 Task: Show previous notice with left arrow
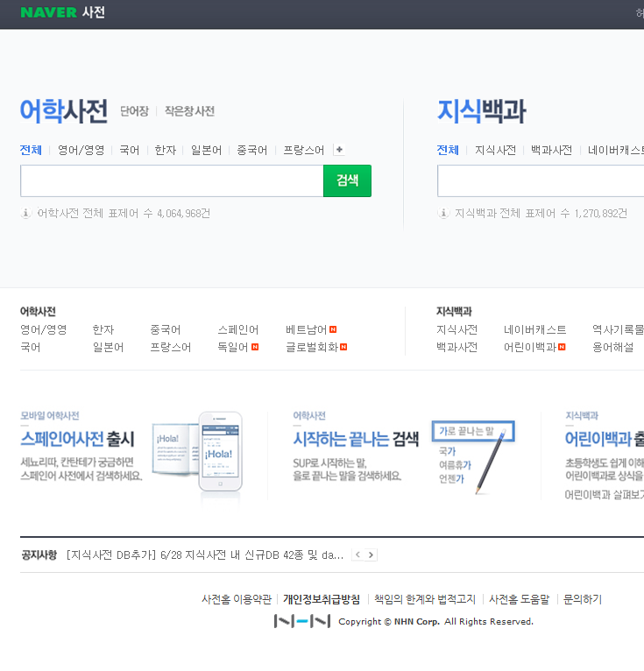[x=357, y=555]
